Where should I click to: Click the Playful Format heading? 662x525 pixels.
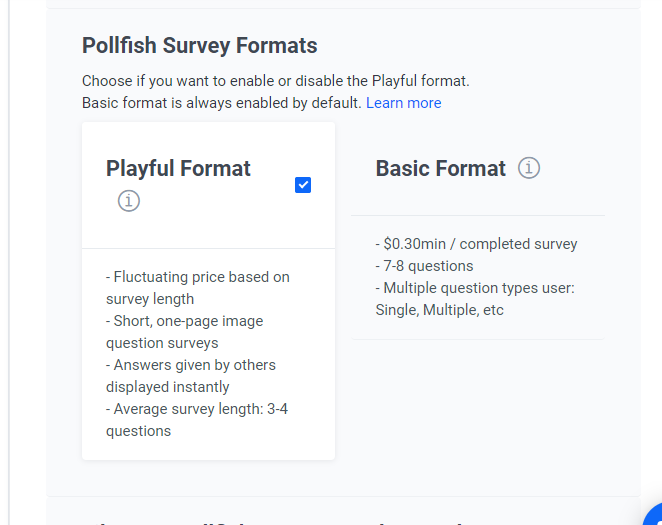pyautogui.click(x=178, y=168)
